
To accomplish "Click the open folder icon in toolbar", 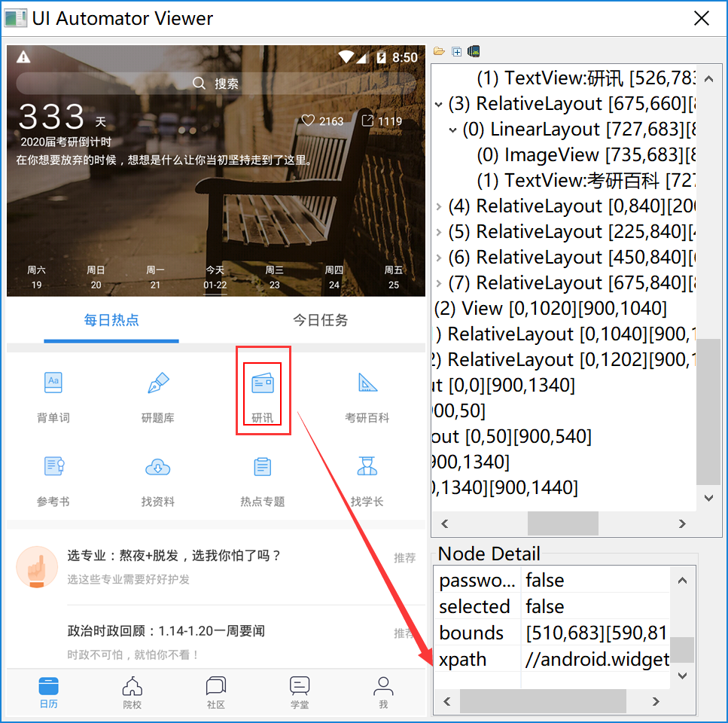I will click(439, 51).
